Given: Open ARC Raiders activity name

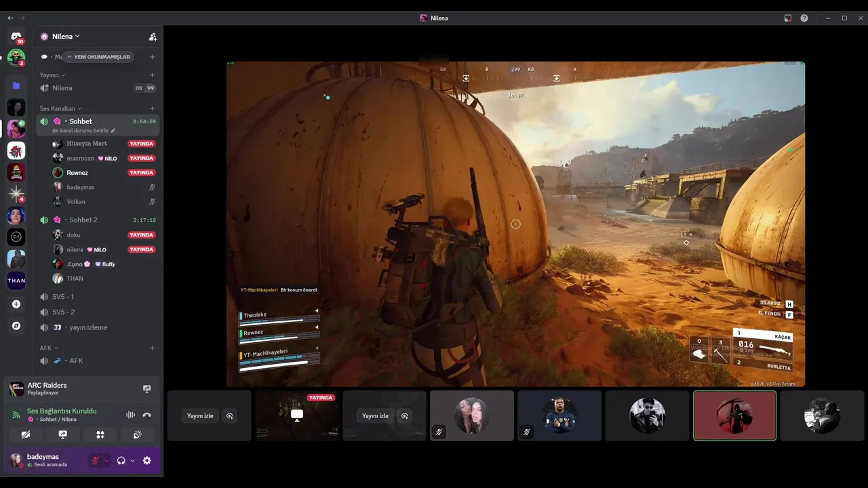Looking at the screenshot, I should point(47,385).
